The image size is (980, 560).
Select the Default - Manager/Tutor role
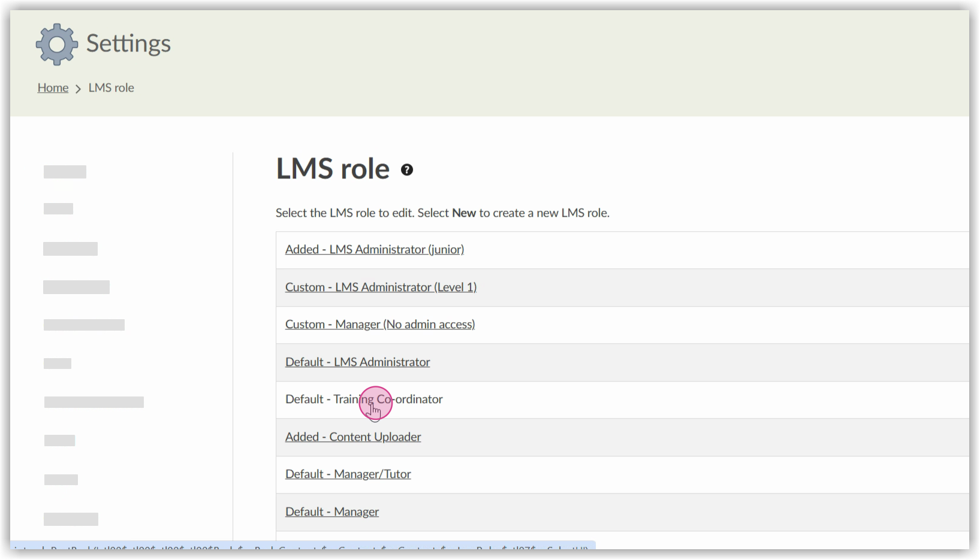point(348,474)
